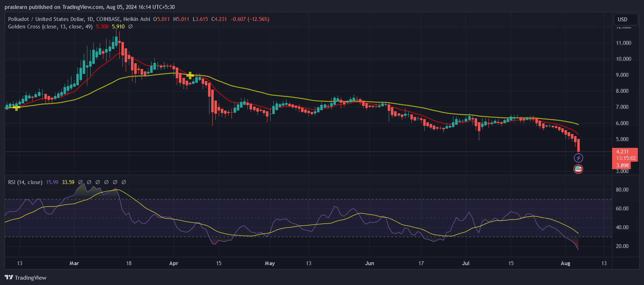Click the close price C4.231
Image resolution: width=644 pixels, height=285 pixels.
219,19
